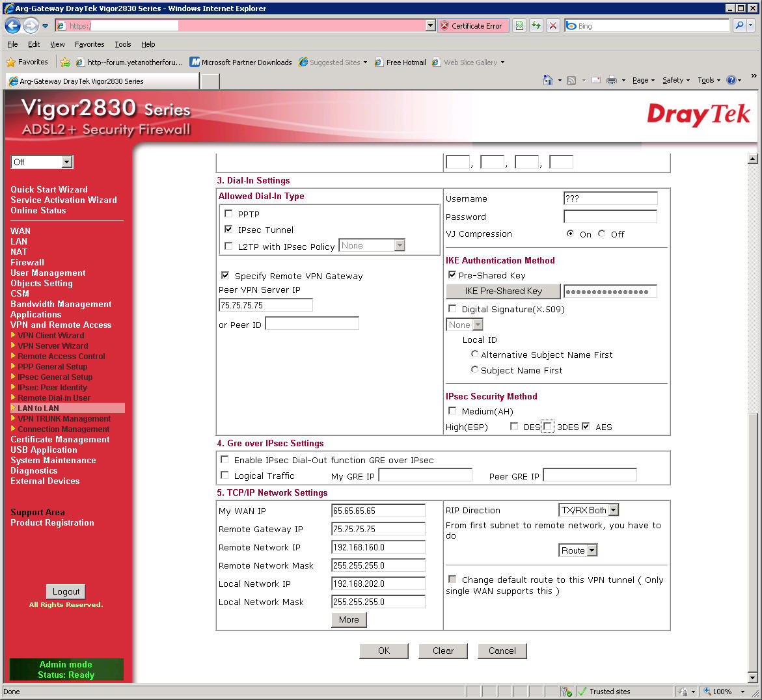The width and height of the screenshot is (762, 700).
Task: Open the Favorites menu in menu bar
Action: point(89,44)
